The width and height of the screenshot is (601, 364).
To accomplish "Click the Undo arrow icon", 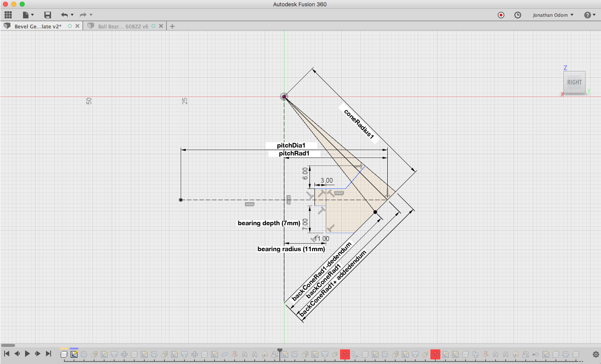I will [x=64, y=15].
